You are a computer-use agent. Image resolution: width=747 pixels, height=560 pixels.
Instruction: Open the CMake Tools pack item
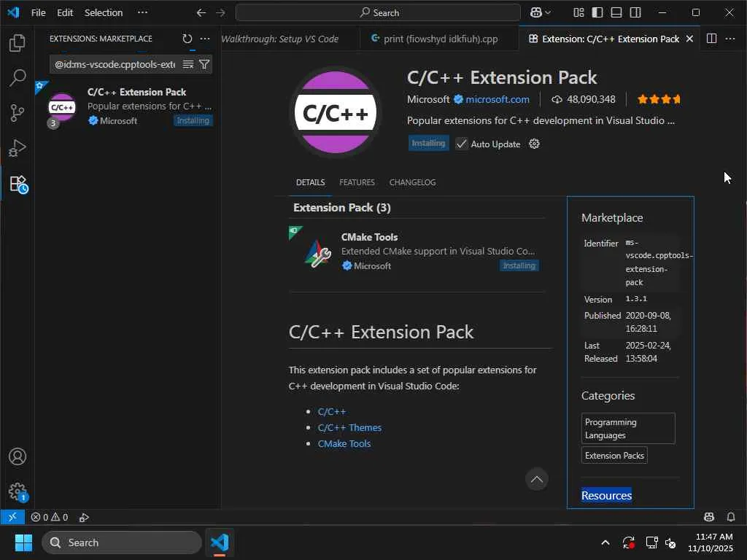[417, 252]
